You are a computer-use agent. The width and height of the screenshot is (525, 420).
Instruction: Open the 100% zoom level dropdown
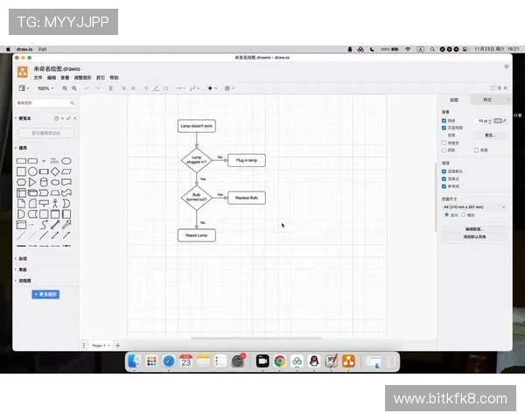(45, 88)
